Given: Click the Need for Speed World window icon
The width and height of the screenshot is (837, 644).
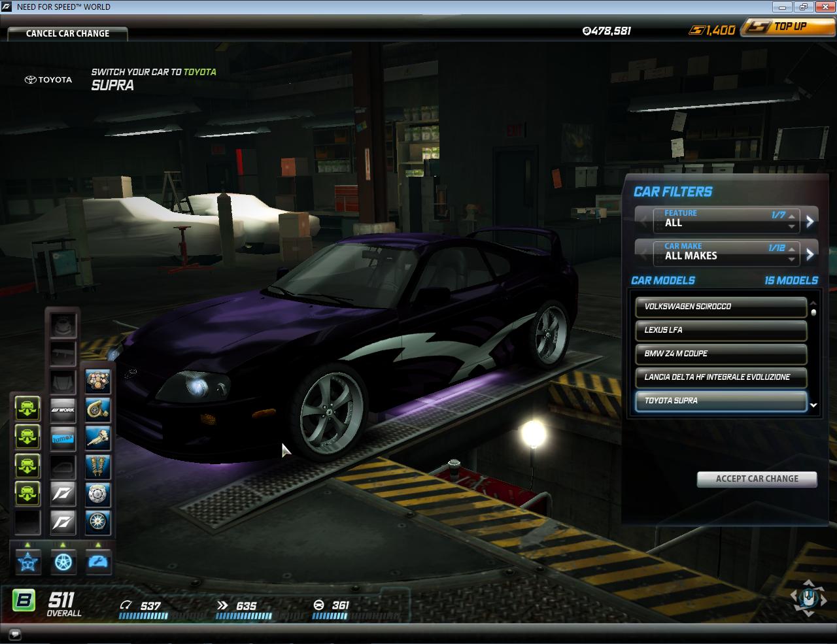Looking at the screenshot, I should pos(8,7).
